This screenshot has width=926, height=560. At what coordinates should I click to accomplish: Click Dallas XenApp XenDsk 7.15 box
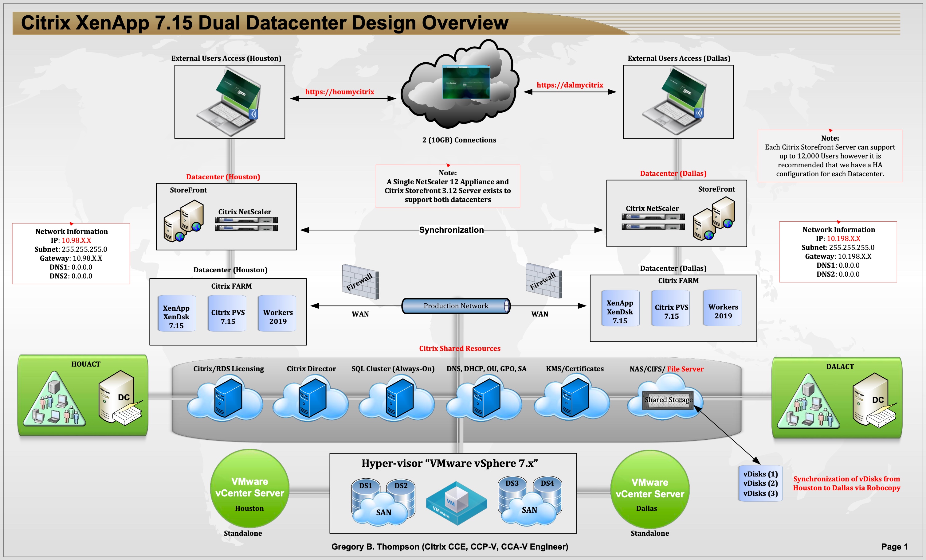coord(620,308)
